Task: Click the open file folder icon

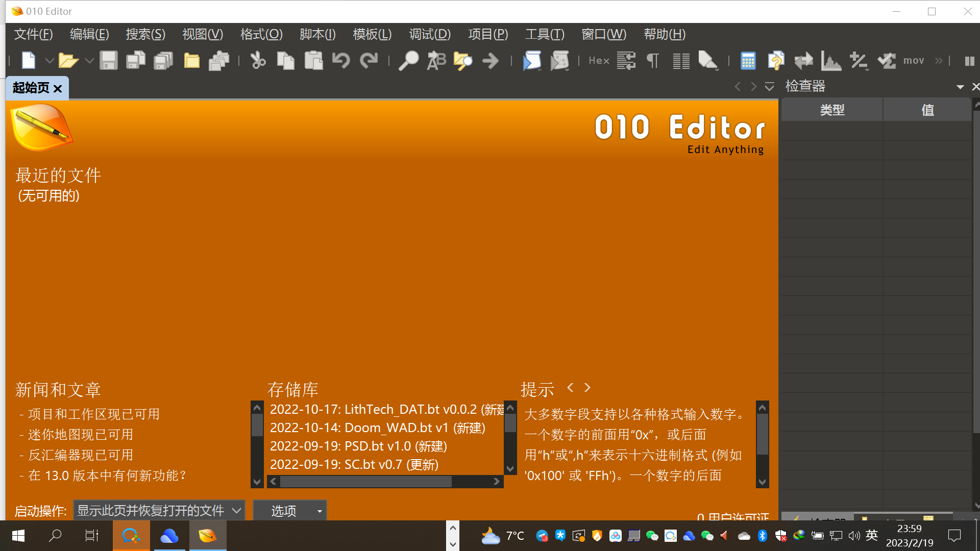Action: point(68,61)
